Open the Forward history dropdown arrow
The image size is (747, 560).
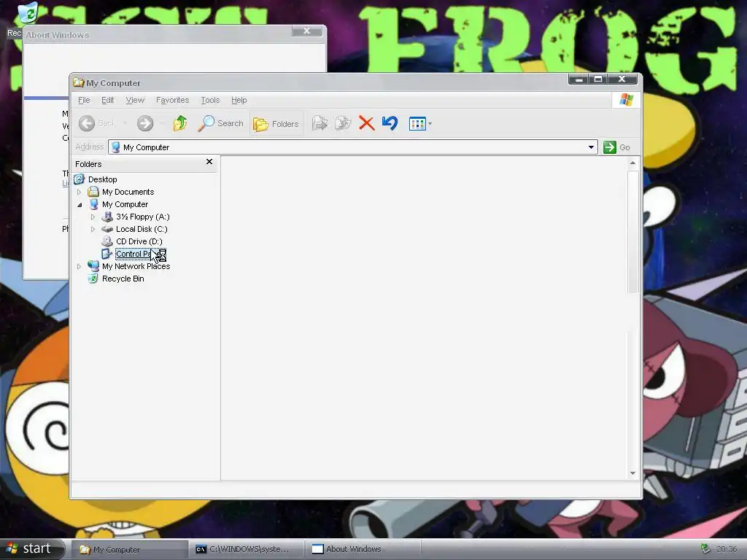tap(163, 123)
